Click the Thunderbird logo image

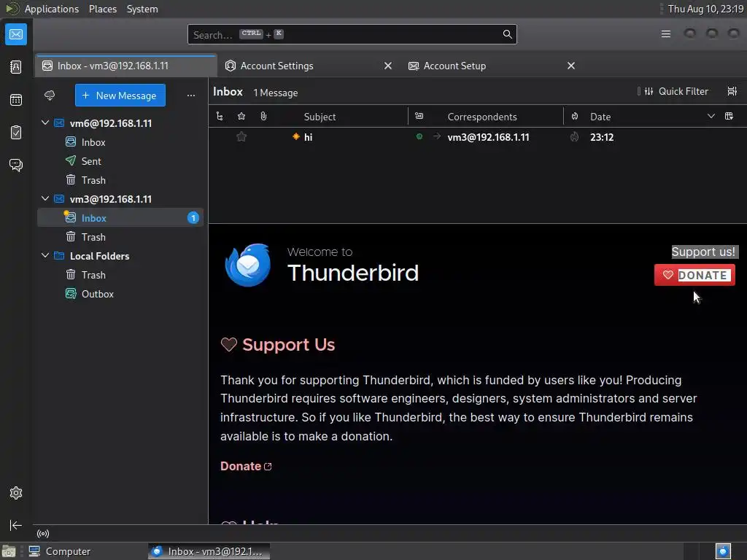click(x=248, y=265)
